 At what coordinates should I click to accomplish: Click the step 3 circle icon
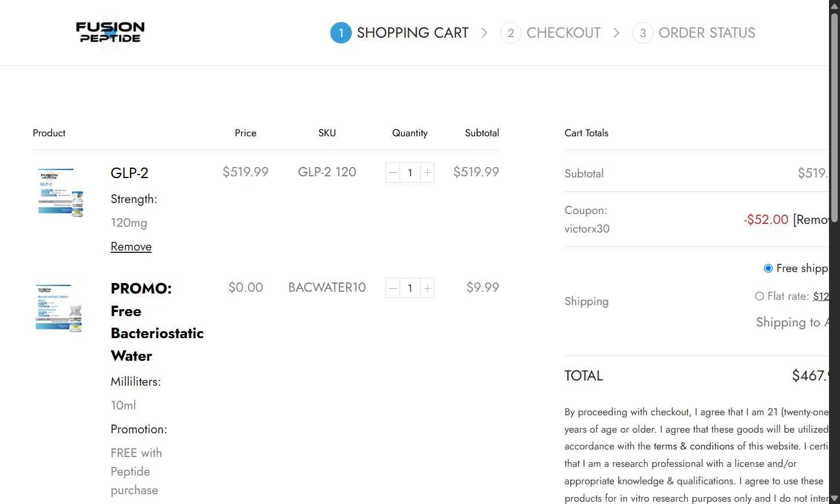643,33
